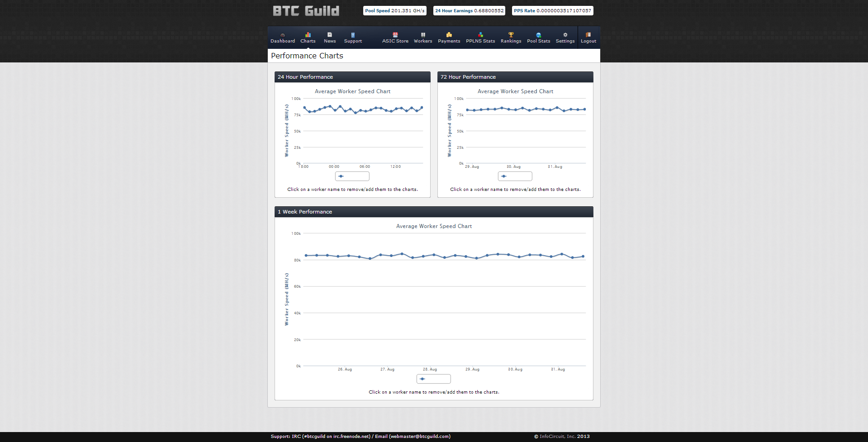This screenshot has height=442, width=868.
Task: Click the Performance Charts page heading
Action: coord(307,56)
